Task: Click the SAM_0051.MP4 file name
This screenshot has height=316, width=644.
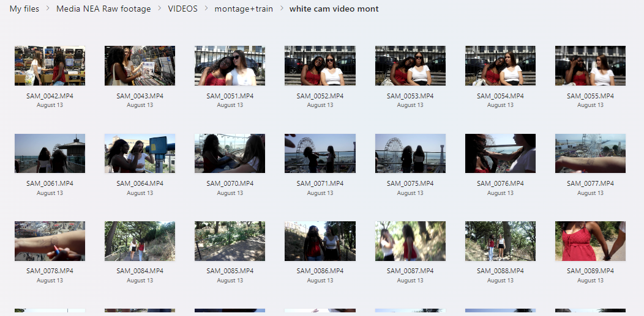Action: (x=230, y=96)
